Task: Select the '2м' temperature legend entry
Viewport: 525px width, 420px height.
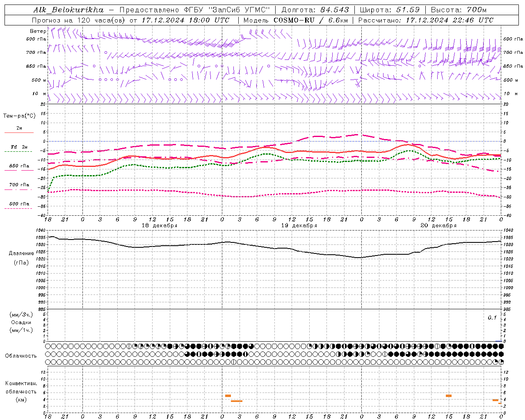Action: tap(19, 128)
